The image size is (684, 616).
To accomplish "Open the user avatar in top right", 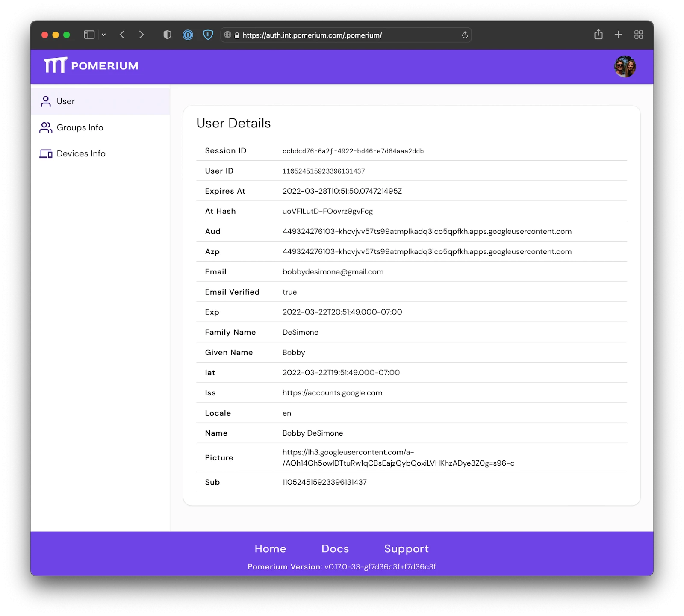I will [x=625, y=67].
